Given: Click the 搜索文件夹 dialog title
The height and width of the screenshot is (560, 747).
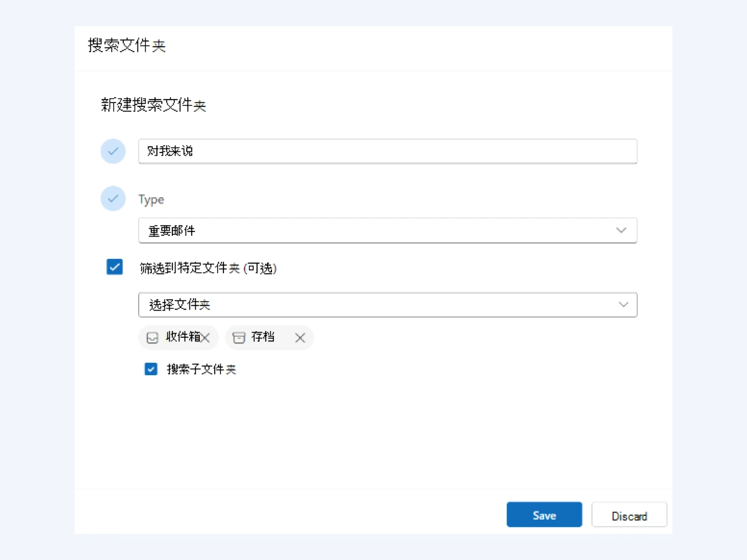Looking at the screenshot, I should coord(127,45).
